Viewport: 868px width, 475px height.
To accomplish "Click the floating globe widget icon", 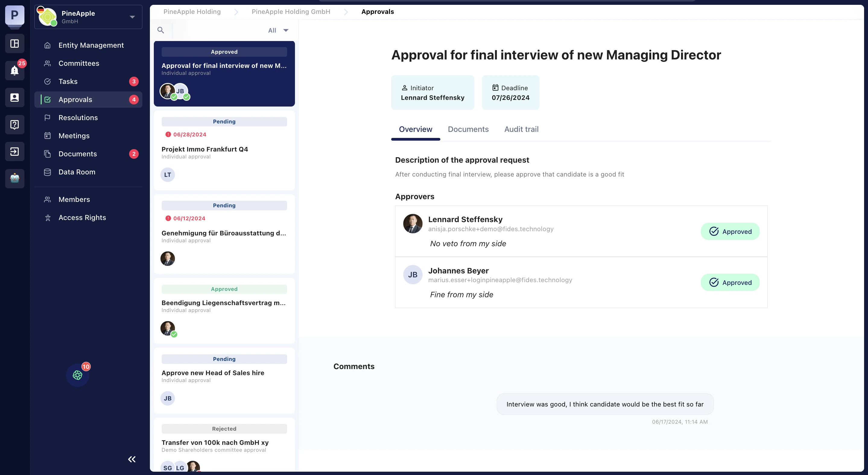I will [78, 375].
